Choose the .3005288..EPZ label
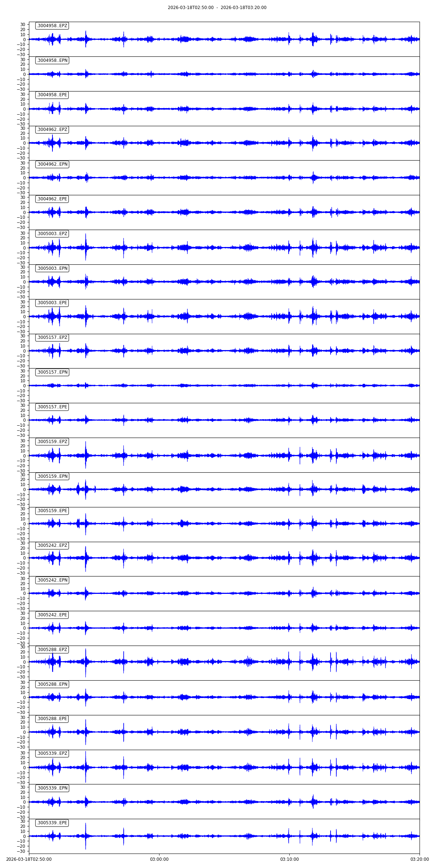This screenshot has height=868, width=434. tap(52, 650)
